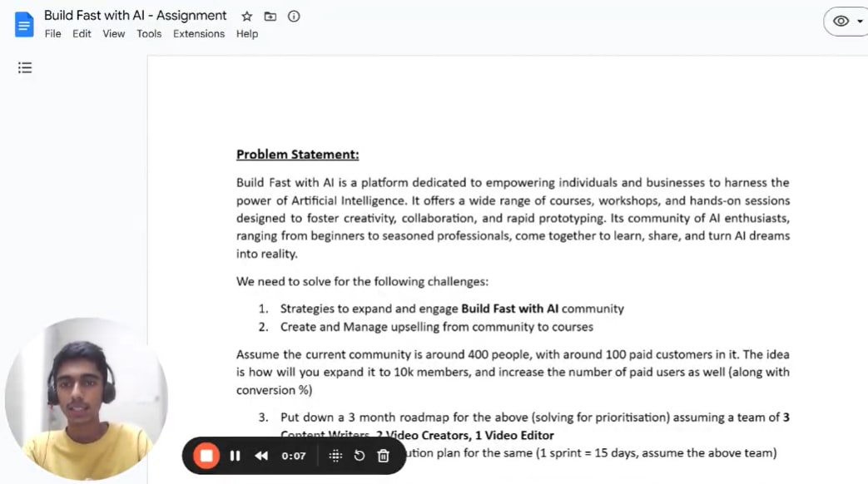Stop the screen recording
This screenshot has width=868, height=484.
click(x=206, y=456)
